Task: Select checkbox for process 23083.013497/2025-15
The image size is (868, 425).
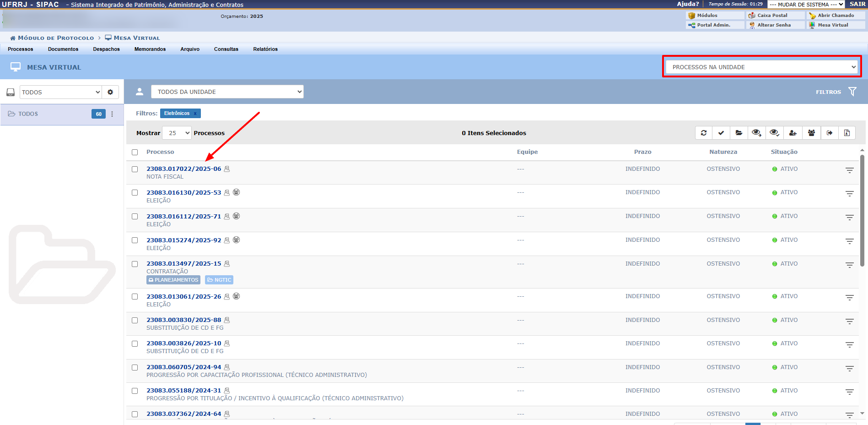Action: (x=135, y=264)
